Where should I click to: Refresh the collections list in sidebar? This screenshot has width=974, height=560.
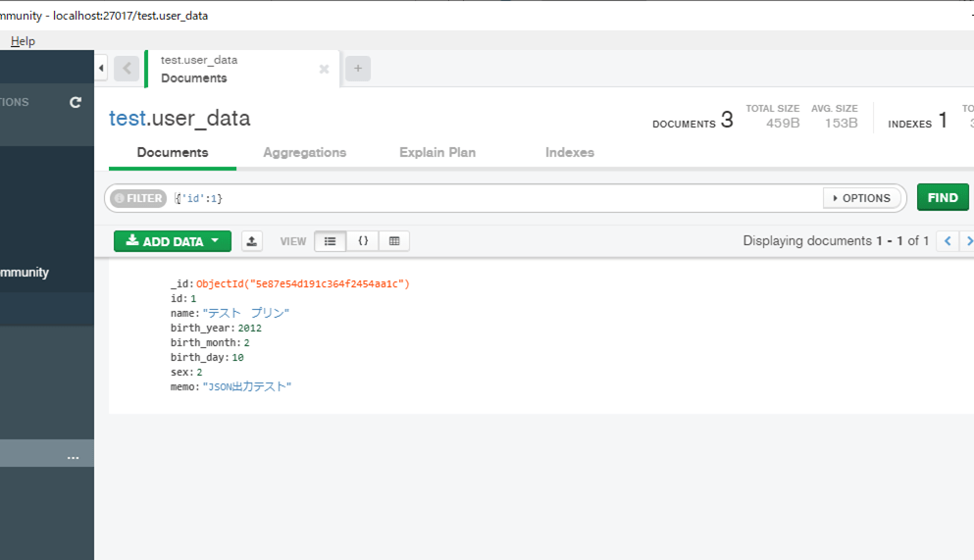(x=76, y=102)
